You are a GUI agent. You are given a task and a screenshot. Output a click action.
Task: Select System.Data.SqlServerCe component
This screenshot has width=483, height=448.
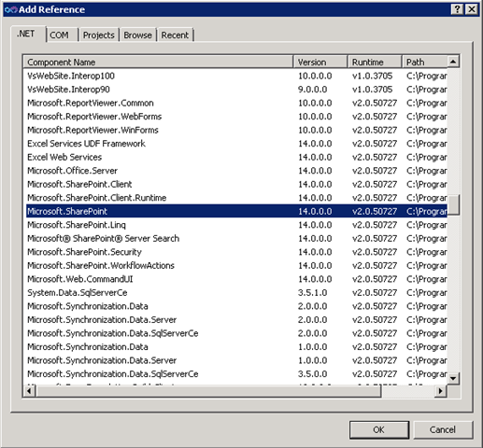click(236, 292)
